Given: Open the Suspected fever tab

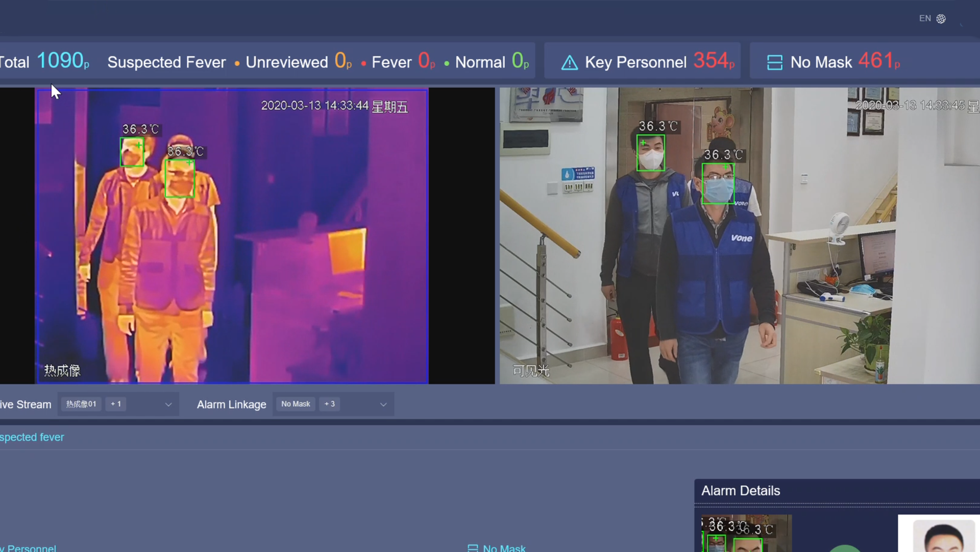Looking at the screenshot, I should pyautogui.click(x=32, y=437).
